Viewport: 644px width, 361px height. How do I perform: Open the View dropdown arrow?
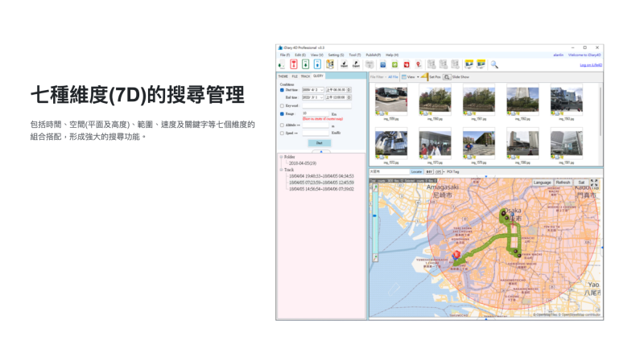[x=418, y=77]
